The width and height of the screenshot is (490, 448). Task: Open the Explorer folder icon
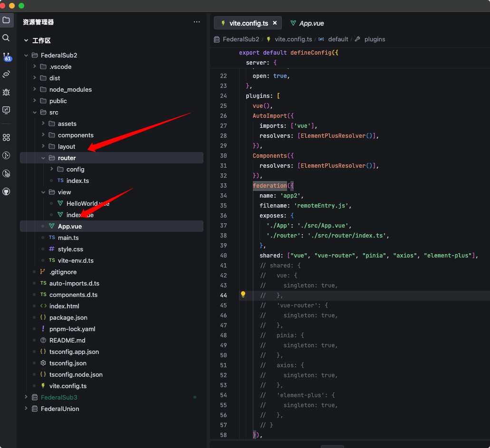pyautogui.click(x=6, y=20)
